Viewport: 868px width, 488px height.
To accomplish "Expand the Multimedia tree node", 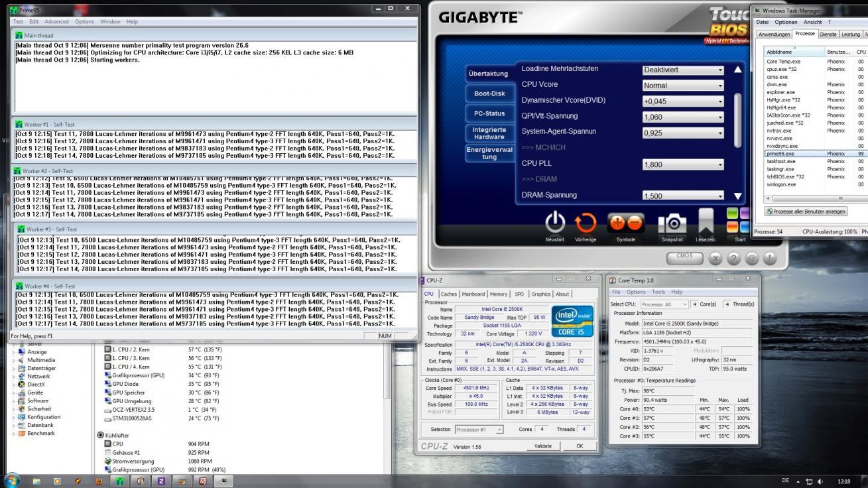I will pyautogui.click(x=15, y=360).
